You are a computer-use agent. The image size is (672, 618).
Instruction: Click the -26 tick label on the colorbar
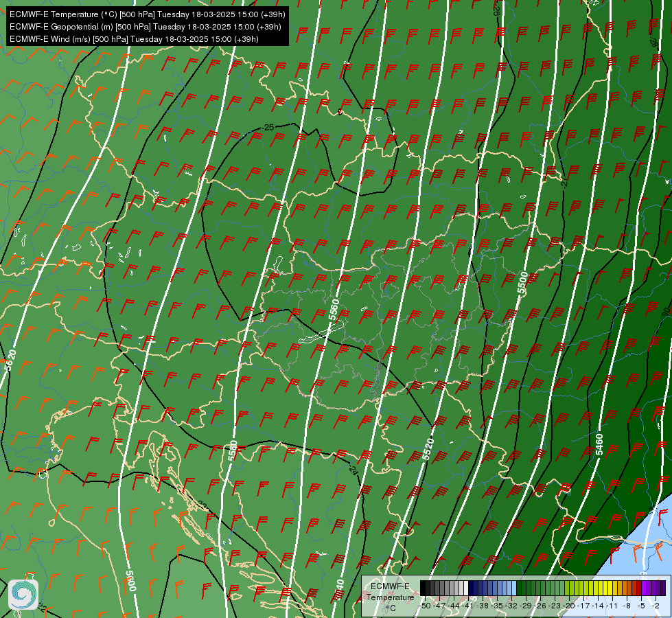pos(540,606)
